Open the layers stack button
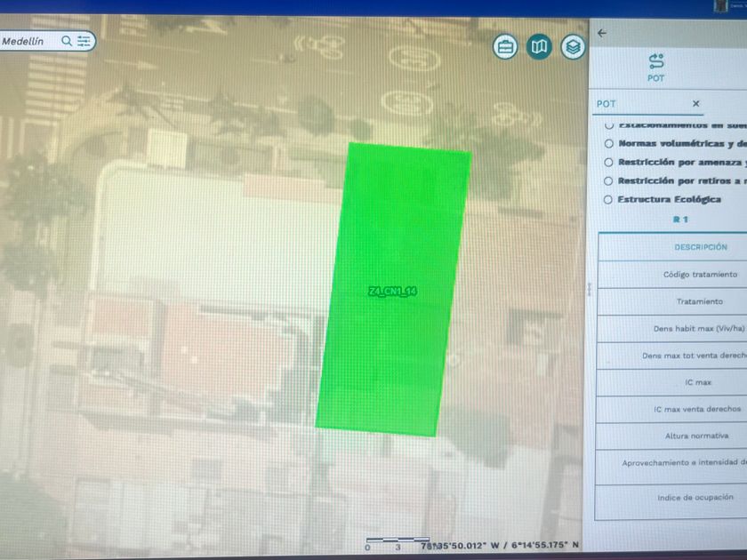747x560 pixels. [x=573, y=46]
